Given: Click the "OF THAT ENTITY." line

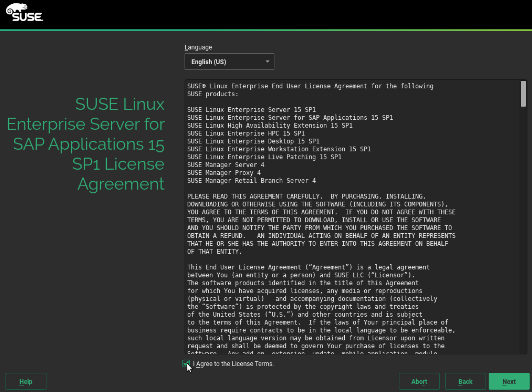Looking at the screenshot, I should pyautogui.click(x=215, y=251).
